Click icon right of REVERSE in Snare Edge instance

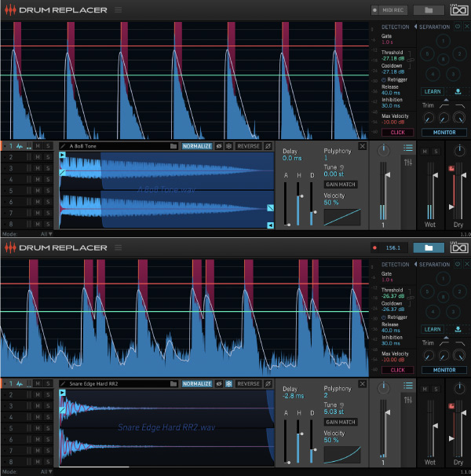(x=268, y=384)
